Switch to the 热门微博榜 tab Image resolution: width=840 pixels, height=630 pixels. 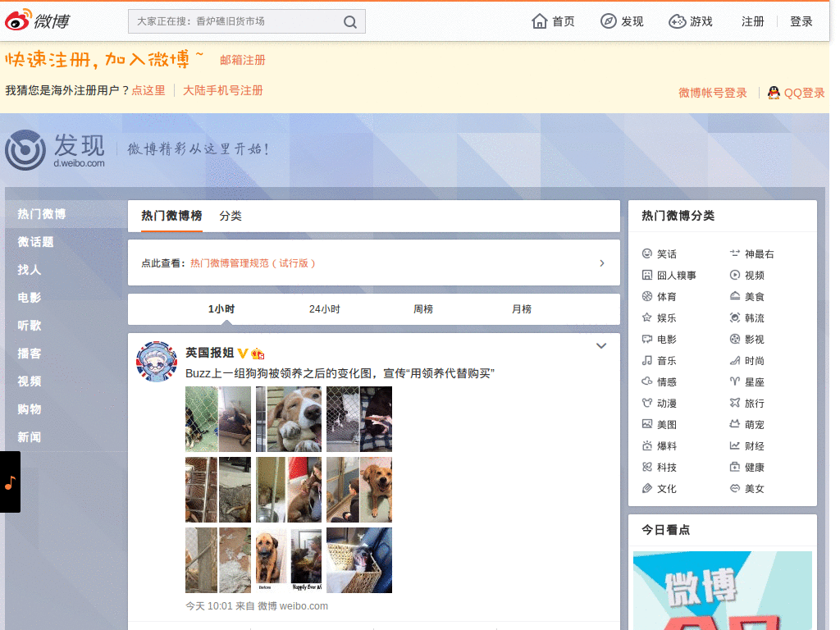(171, 216)
